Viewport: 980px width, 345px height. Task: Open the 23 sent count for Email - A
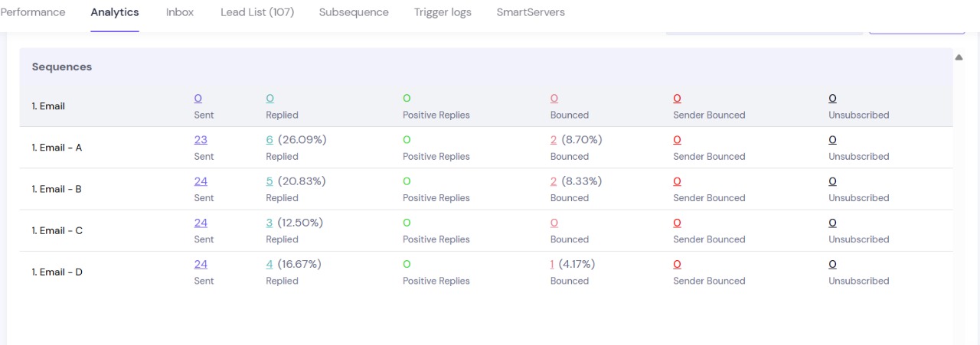[201, 140]
